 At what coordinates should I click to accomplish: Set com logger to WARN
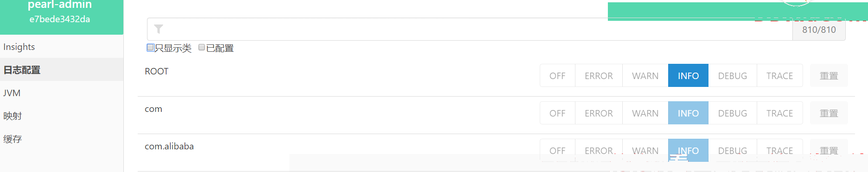pyautogui.click(x=645, y=113)
